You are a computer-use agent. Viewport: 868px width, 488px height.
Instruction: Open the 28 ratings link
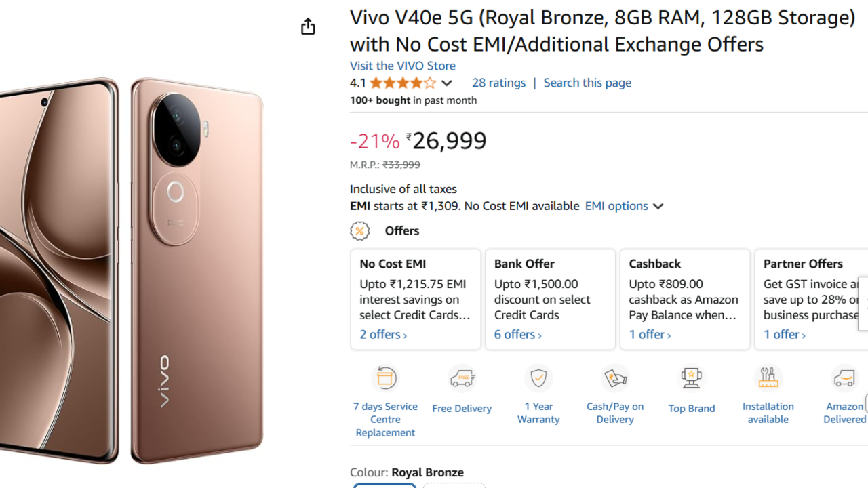coord(498,83)
